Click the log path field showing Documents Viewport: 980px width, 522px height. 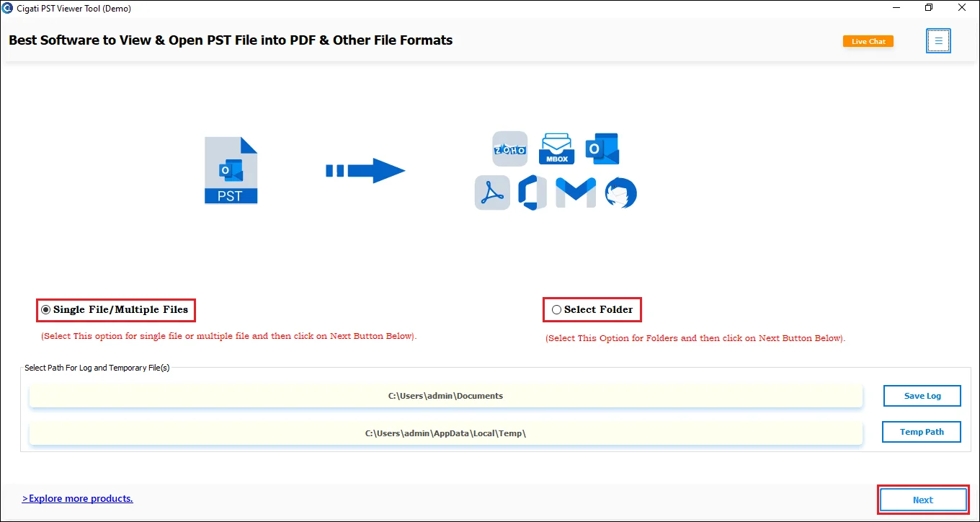(x=445, y=396)
